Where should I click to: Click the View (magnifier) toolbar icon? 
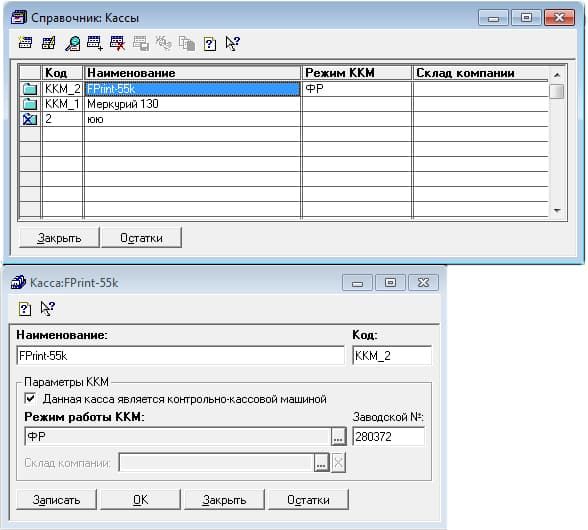(x=72, y=43)
